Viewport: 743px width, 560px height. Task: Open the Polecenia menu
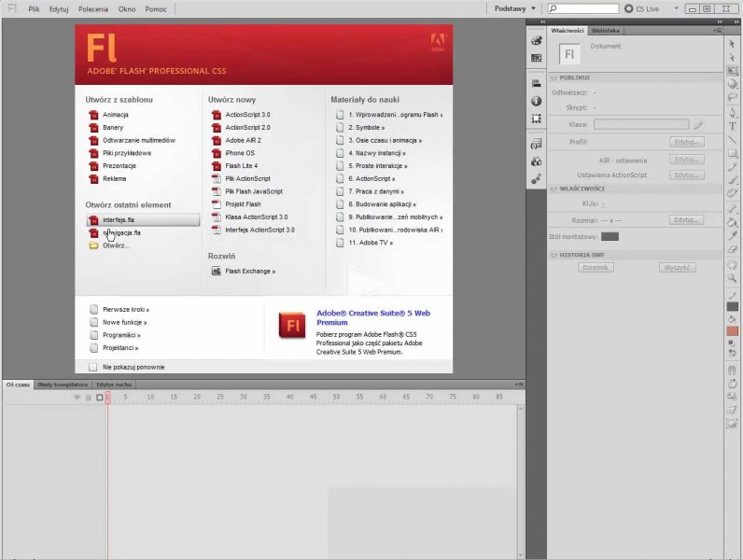tap(93, 7)
